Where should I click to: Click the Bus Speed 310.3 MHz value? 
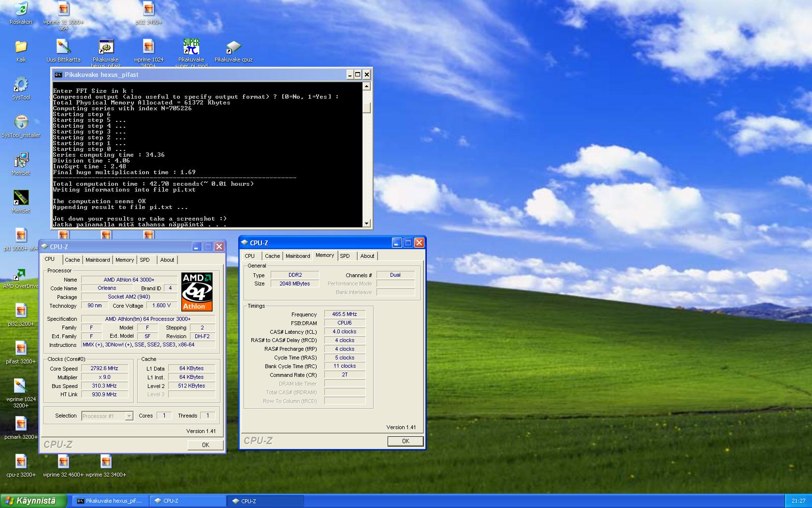coord(104,386)
